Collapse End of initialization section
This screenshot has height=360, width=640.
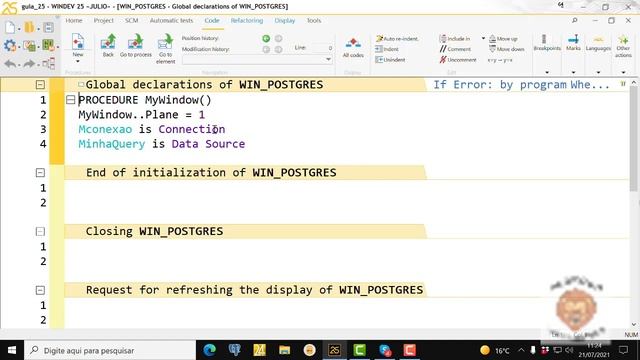[40, 173]
